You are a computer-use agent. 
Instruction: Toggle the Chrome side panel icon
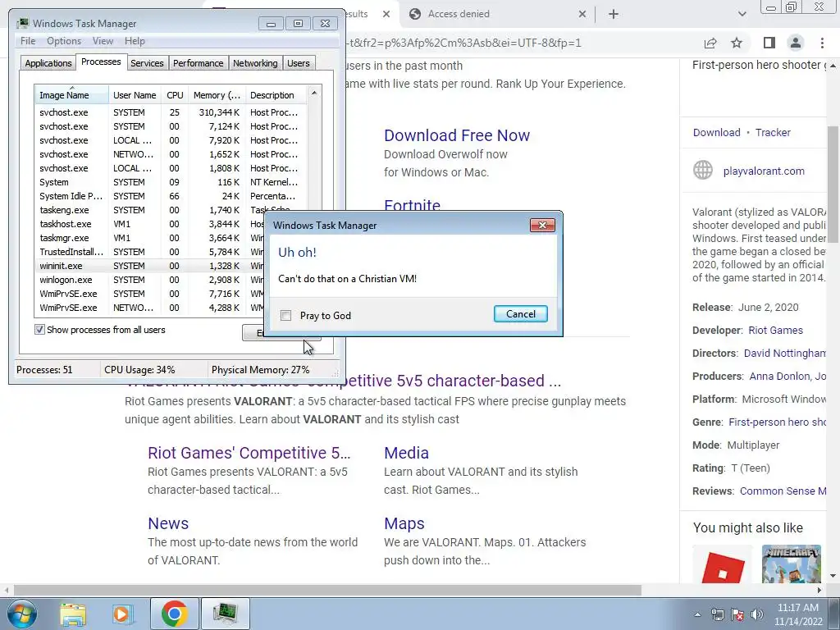point(769,43)
